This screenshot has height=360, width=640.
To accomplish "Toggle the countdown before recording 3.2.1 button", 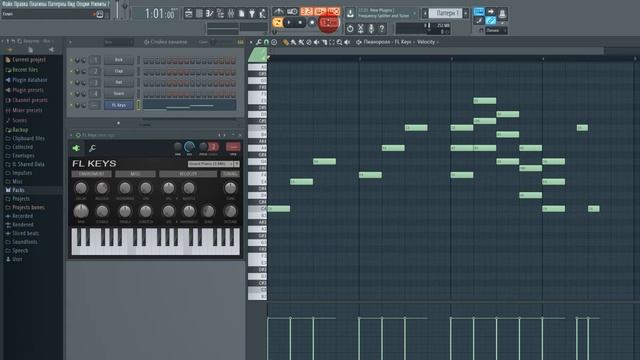I will point(306,11).
